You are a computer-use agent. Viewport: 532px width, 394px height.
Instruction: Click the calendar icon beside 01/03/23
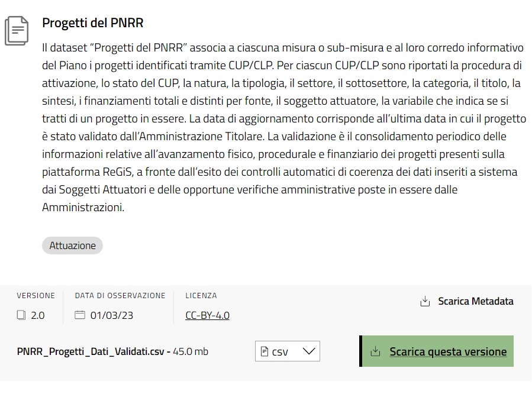80,315
